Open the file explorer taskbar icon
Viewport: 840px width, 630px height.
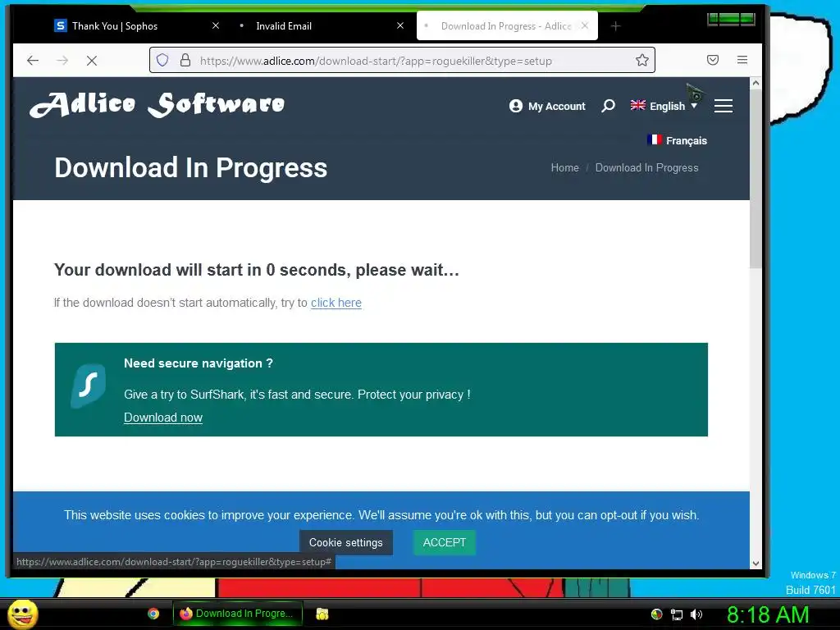point(322,614)
